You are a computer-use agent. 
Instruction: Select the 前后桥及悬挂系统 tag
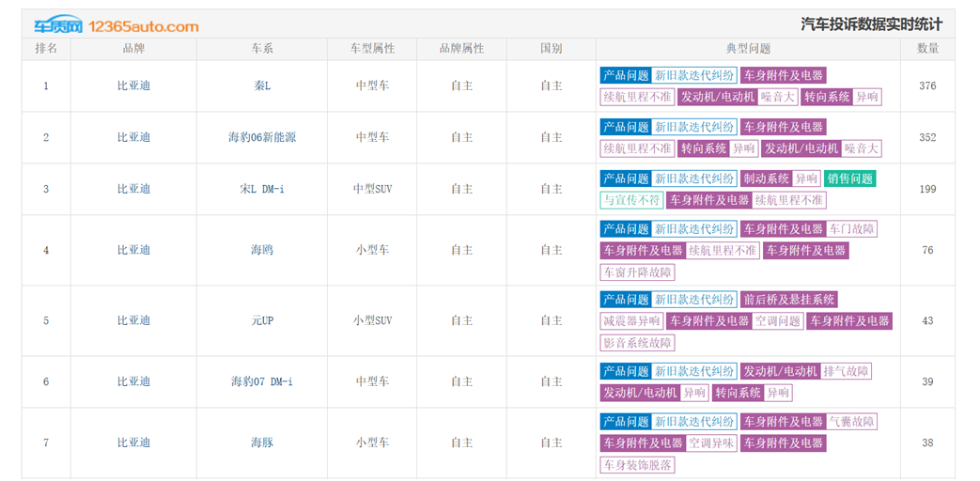click(x=788, y=300)
